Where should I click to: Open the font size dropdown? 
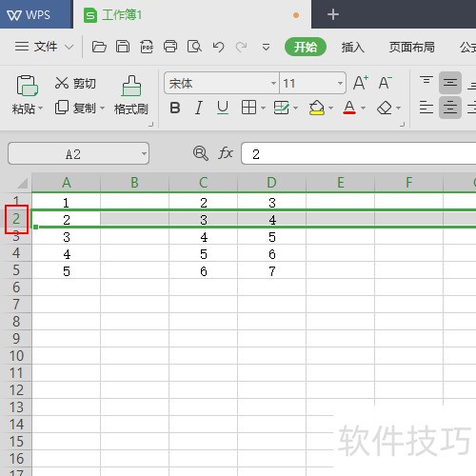[340, 84]
